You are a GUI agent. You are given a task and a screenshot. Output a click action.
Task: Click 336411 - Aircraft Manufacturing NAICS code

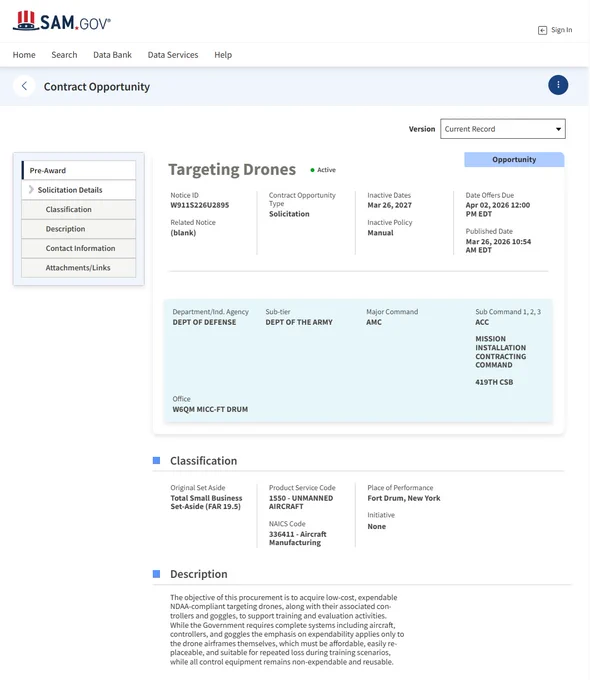point(298,538)
